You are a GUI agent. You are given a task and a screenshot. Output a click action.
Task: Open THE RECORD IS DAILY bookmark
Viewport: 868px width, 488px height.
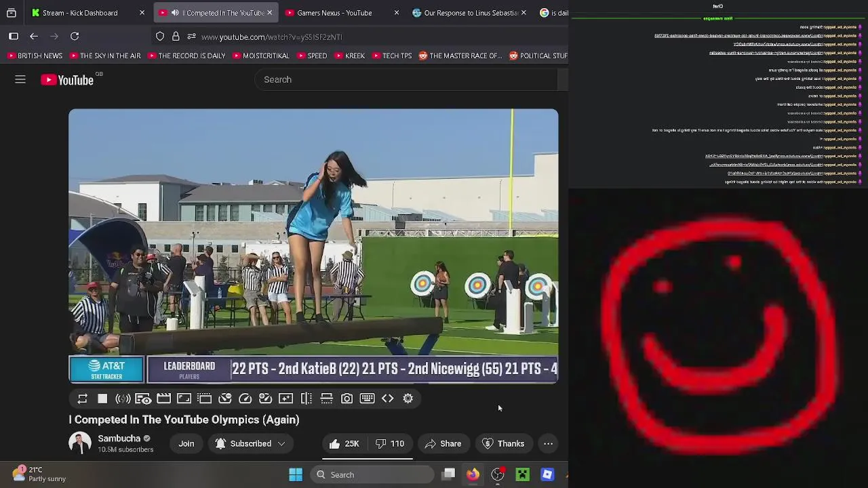[186, 56]
